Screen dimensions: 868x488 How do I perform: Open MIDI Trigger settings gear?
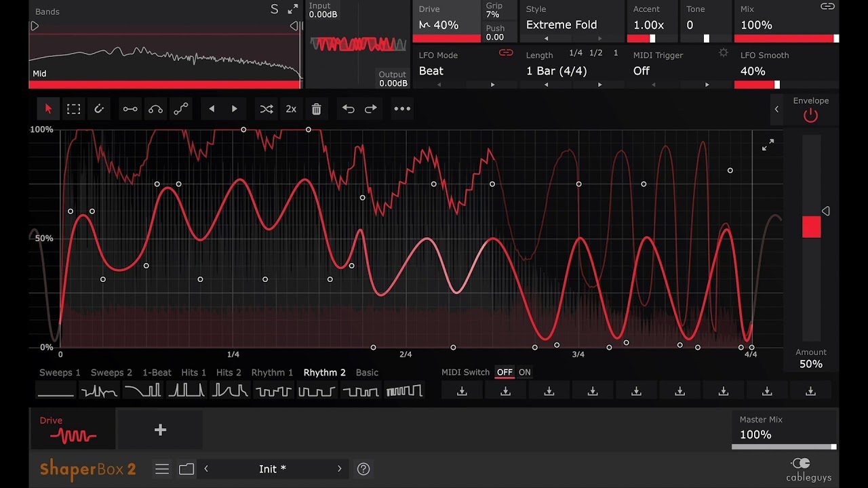[x=724, y=53]
